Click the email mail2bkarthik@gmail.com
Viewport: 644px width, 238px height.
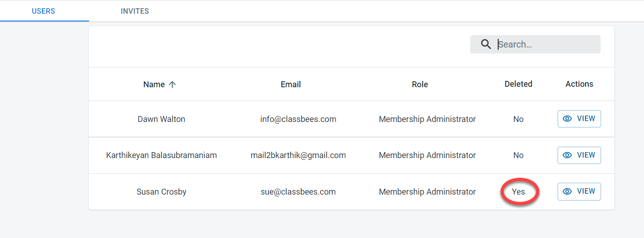[x=298, y=155]
